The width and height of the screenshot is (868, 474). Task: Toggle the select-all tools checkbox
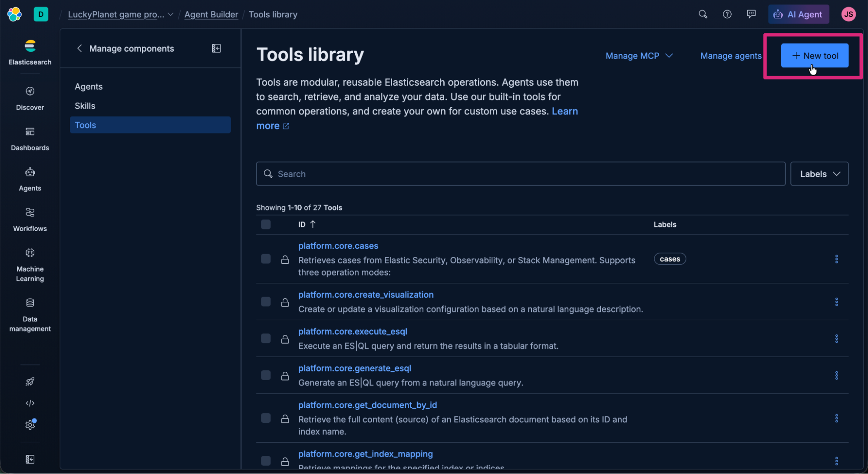pyautogui.click(x=266, y=224)
